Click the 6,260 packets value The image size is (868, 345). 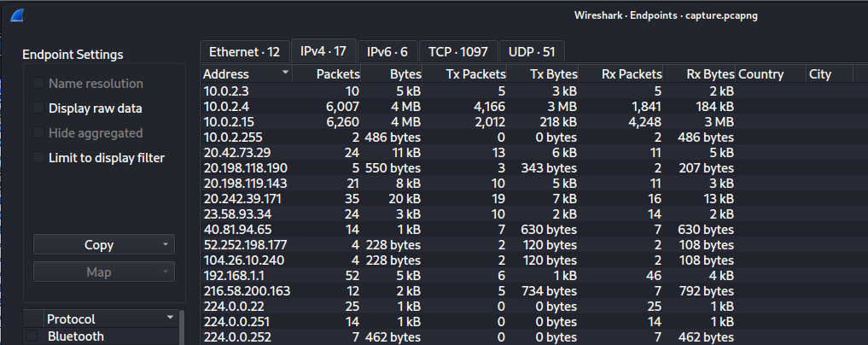point(342,122)
